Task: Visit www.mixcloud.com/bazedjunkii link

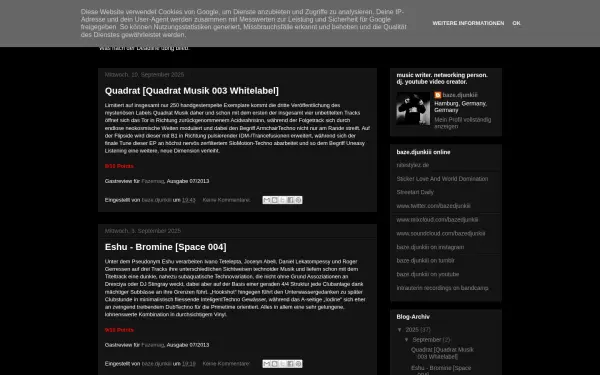Action: tap(437, 220)
